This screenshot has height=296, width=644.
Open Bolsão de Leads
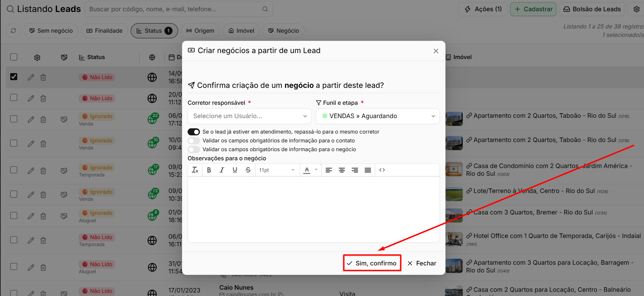592,9
